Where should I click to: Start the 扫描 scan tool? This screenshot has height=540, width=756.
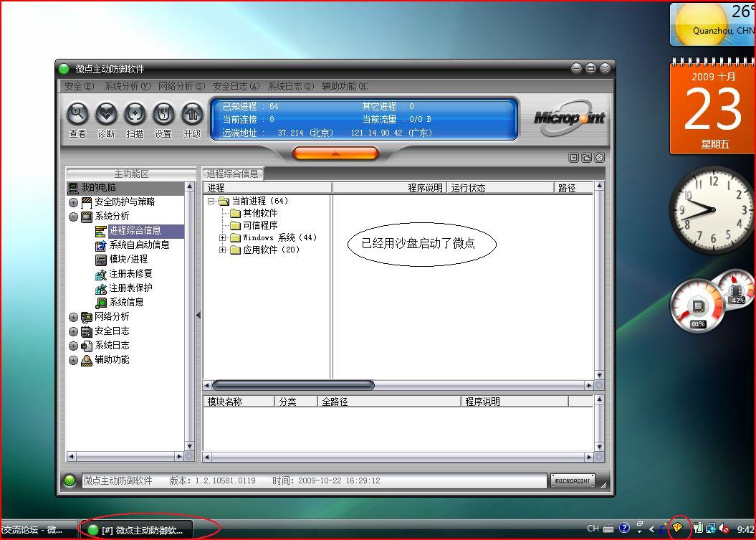click(x=135, y=114)
